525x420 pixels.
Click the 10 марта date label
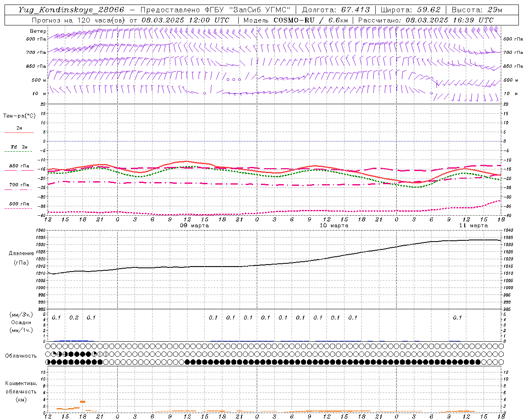click(334, 225)
